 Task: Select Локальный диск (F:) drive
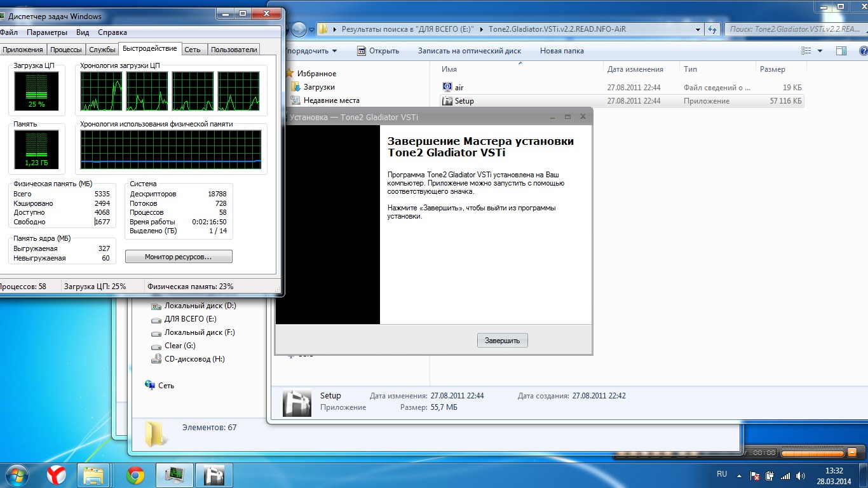click(x=200, y=332)
